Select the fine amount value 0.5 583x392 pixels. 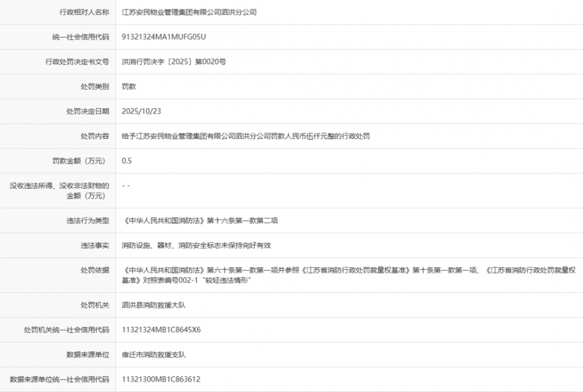pos(127,161)
